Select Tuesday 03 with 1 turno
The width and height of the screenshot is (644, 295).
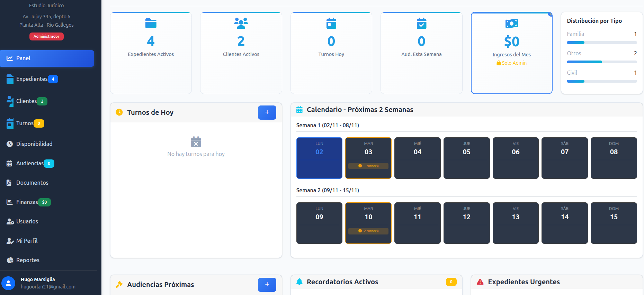pos(368,158)
